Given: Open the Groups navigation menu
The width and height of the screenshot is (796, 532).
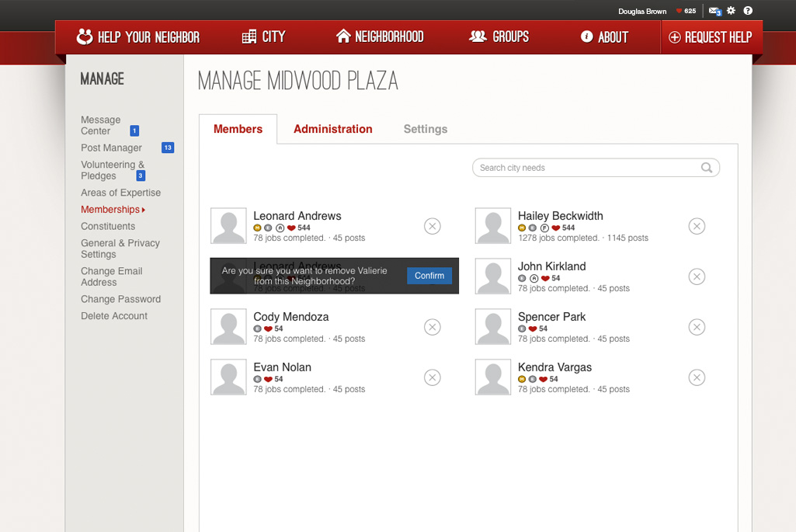Looking at the screenshot, I should pos(499,37).
